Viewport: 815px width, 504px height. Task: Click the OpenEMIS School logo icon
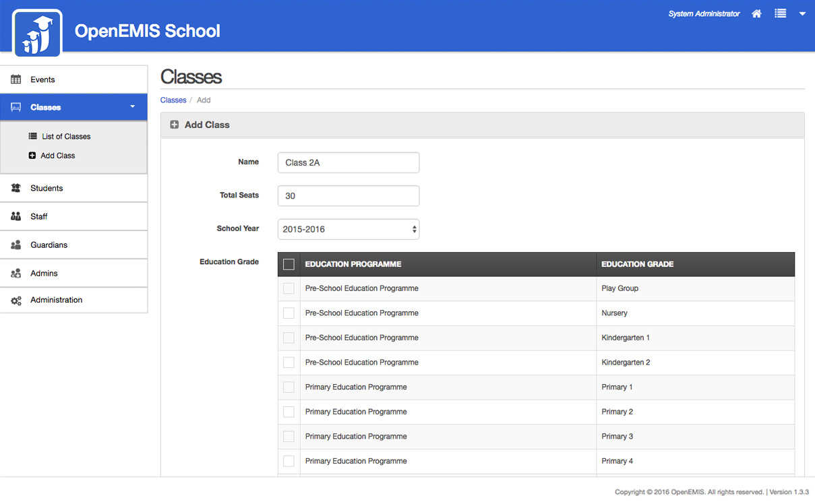(37, 32)
